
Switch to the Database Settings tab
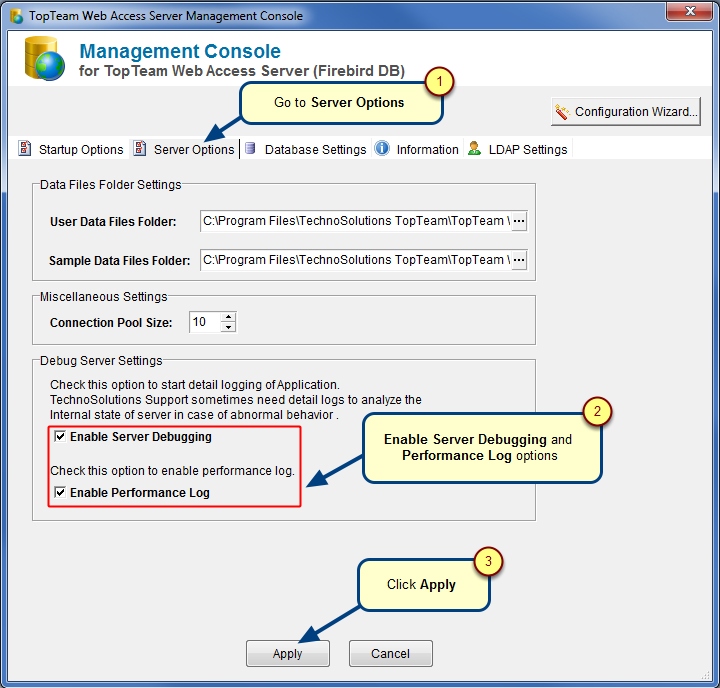pyautogui.click(x=315, y=150)
